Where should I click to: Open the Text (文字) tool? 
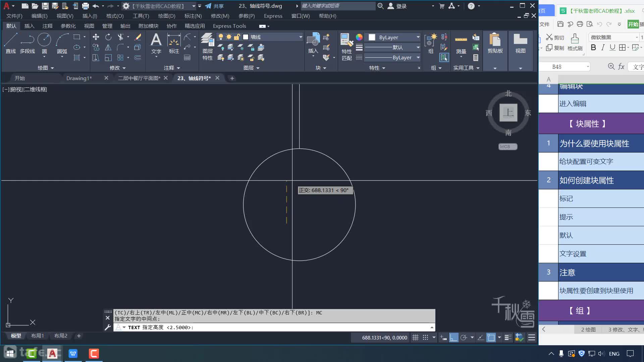156,44
